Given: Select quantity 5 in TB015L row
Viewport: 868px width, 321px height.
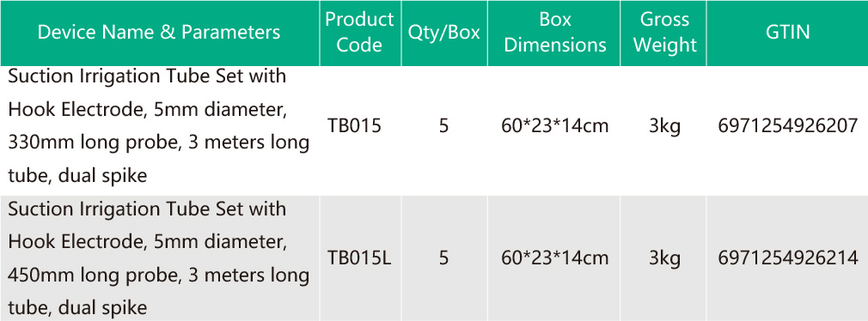Looking at the screenshot, I should (x=444, y=258).
